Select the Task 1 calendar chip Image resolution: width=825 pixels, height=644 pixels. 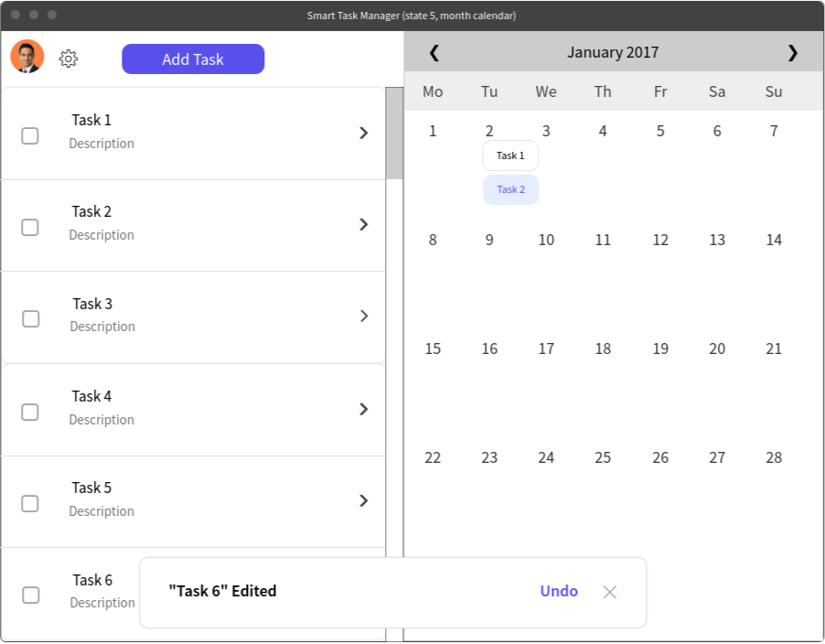pos(510,156)
